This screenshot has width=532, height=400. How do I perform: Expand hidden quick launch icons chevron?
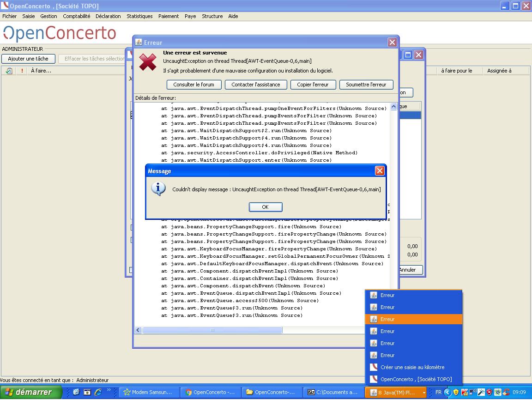click(109, 390)
